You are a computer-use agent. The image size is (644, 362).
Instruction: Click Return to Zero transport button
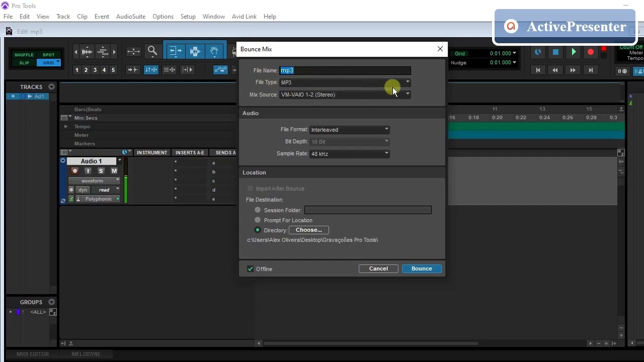point(538,70)
